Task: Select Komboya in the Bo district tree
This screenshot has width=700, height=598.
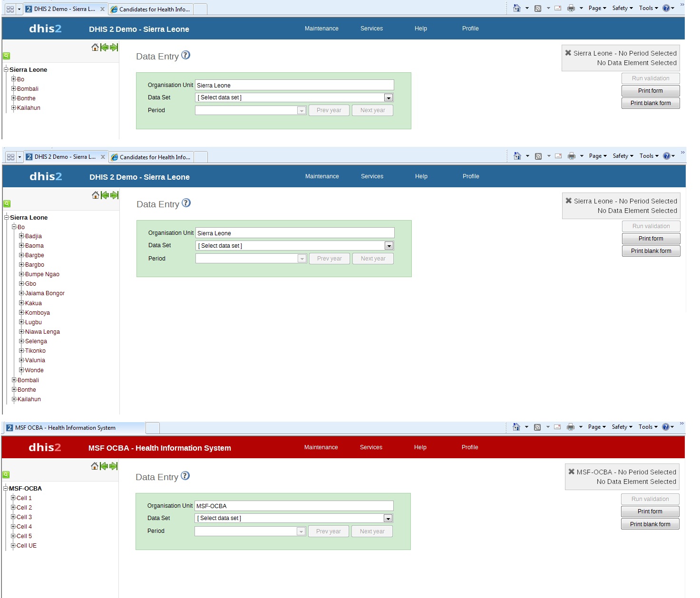Action: coord(38,313)
